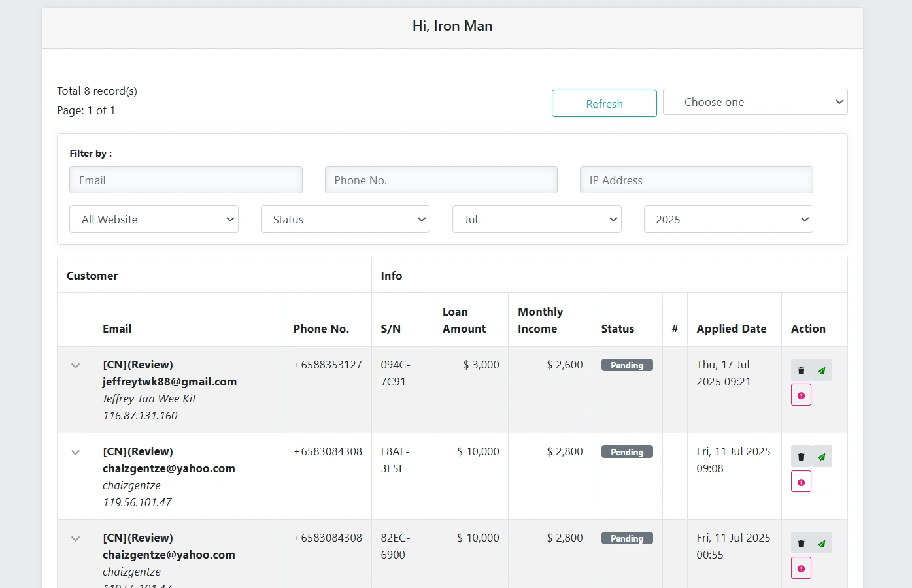Open the --Choose one-- dropdown
This screenshot has height=588, width=912.
pos(755,102)
